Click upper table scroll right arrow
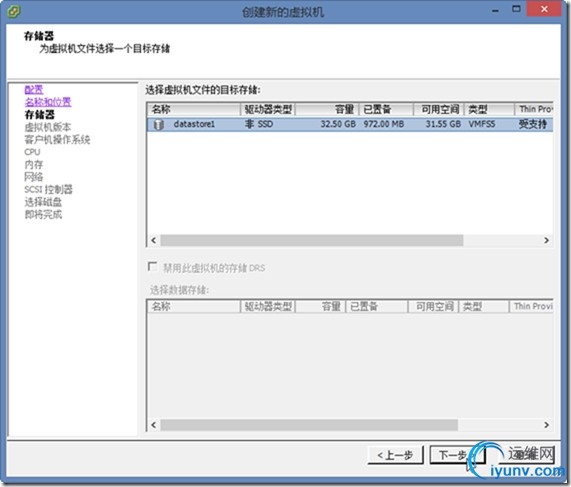Viewport: 571px width, 487px height. click(x=546, y=240)
